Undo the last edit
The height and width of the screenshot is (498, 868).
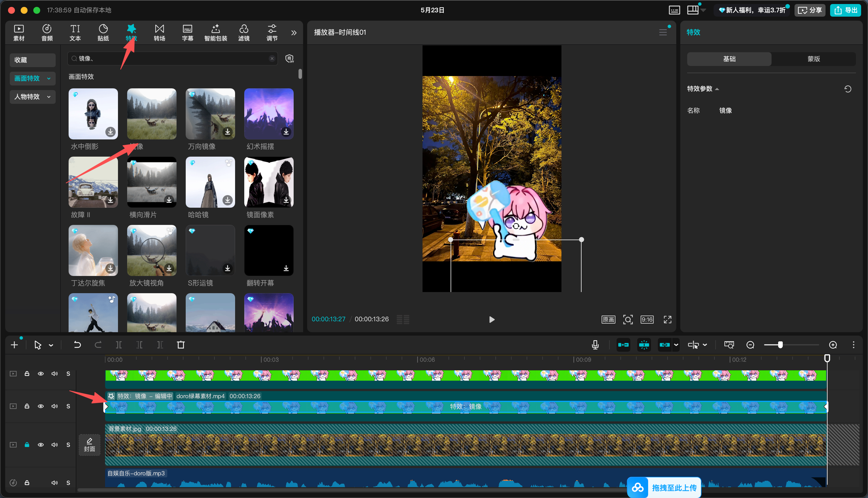click(x=77, y=345)
